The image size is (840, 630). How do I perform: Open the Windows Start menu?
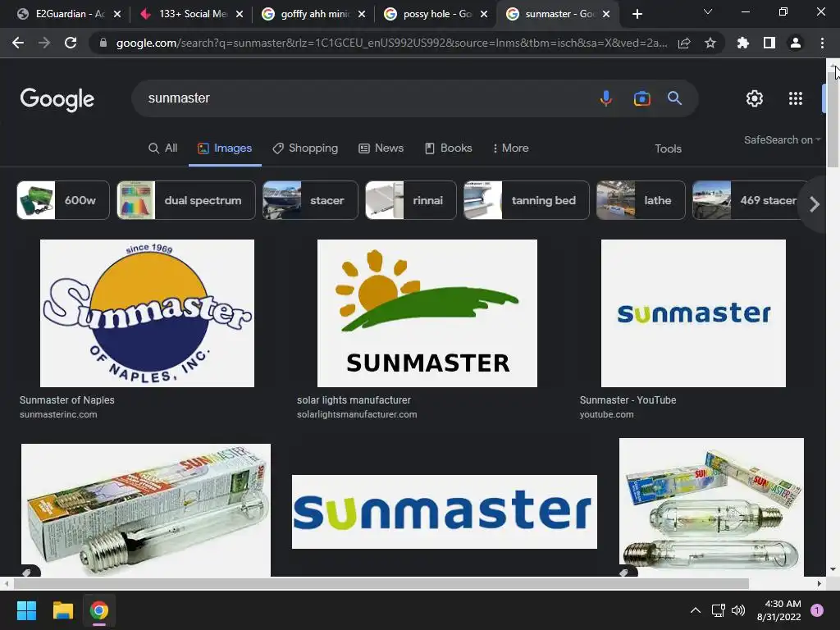tap(26, 610)
